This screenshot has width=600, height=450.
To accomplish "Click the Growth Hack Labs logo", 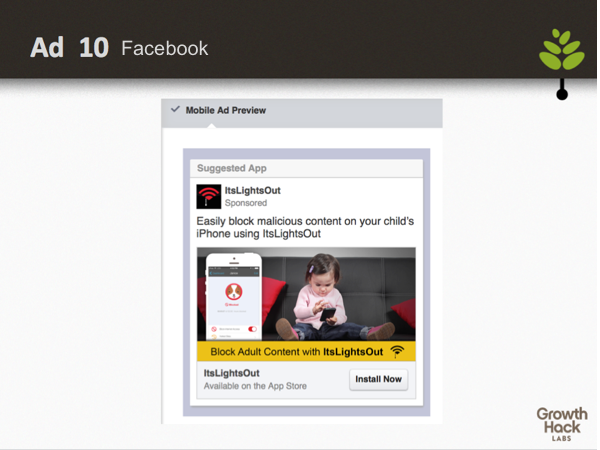I will point(562,424).
